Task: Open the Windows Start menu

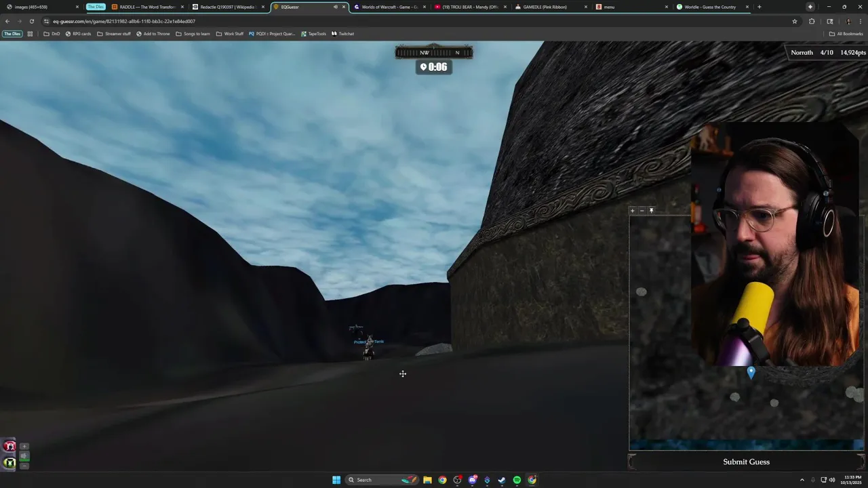Action: 336,480
